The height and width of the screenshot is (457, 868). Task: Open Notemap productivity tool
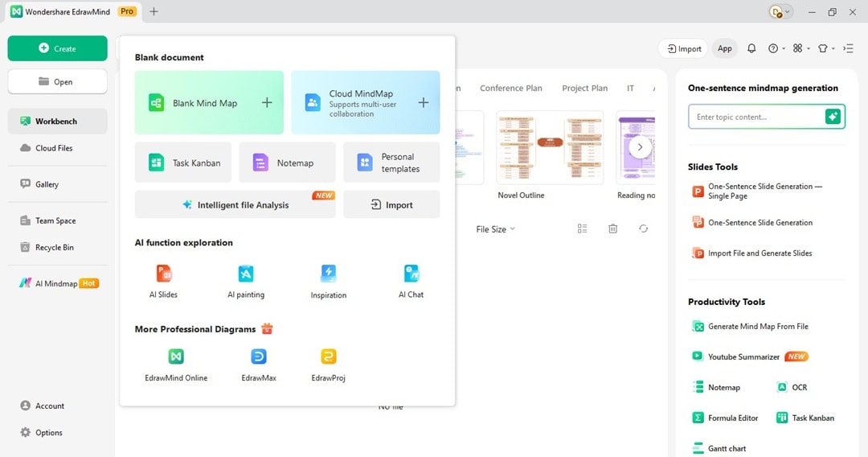coord(716,387)
